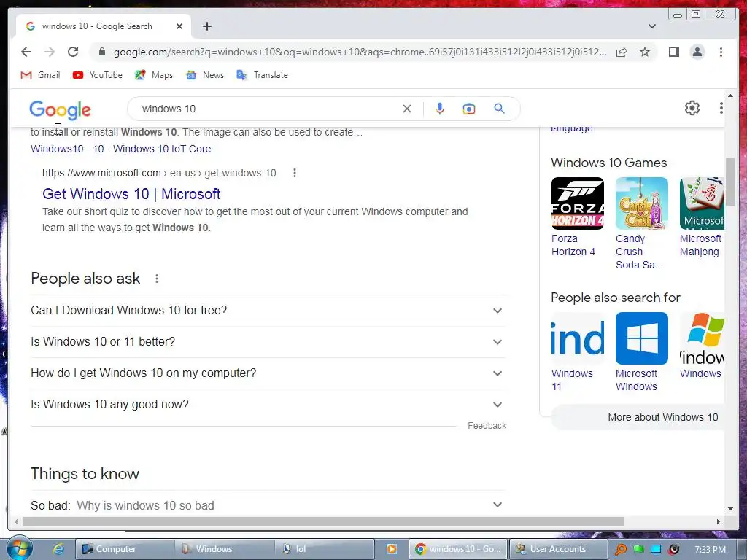
Task: Open Windows 10 IoT Core sitelink
Action: coord(162,149)
